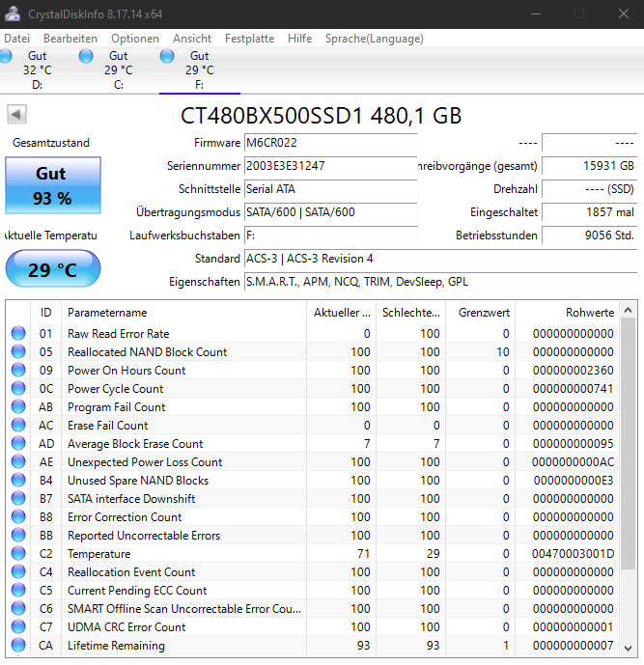Click the blue status icon for Raw Read Error Rate

[x=18, y=333]
